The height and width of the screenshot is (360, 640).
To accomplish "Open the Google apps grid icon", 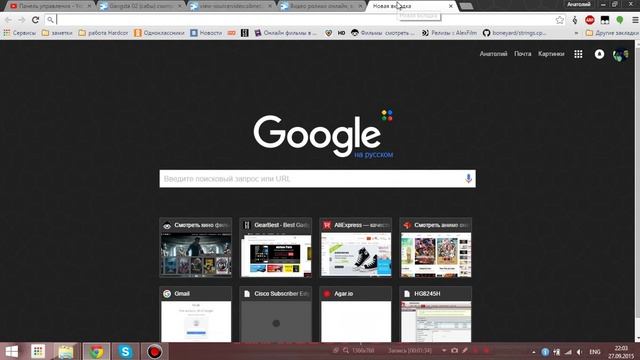I will [578, 54].
